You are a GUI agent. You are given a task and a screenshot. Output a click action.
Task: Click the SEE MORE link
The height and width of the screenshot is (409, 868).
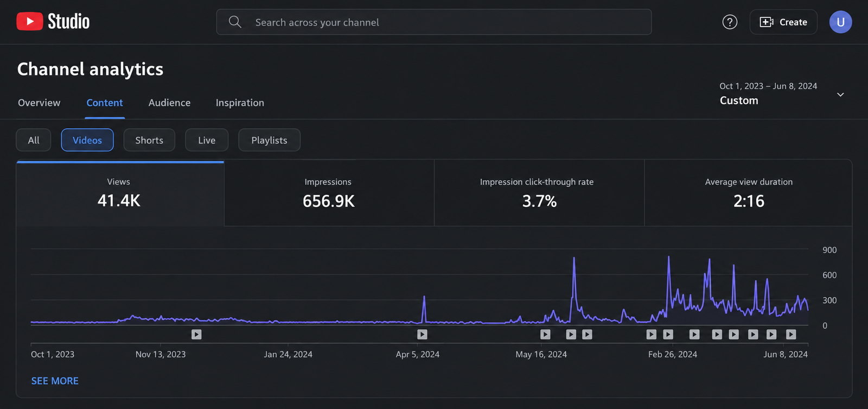click(x=55, y=381)
